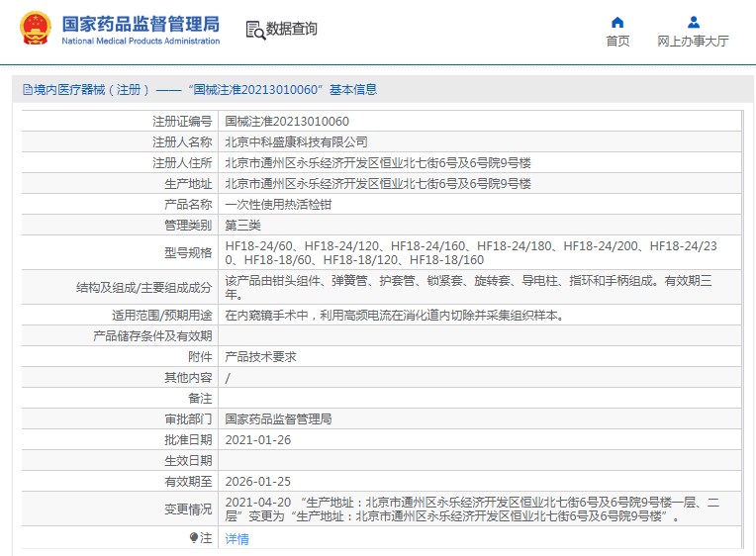Click the 境内医疗器械(注册) breadcrumb title
Viewport: 756px width, 556px height.
click(x=92, y=90)
